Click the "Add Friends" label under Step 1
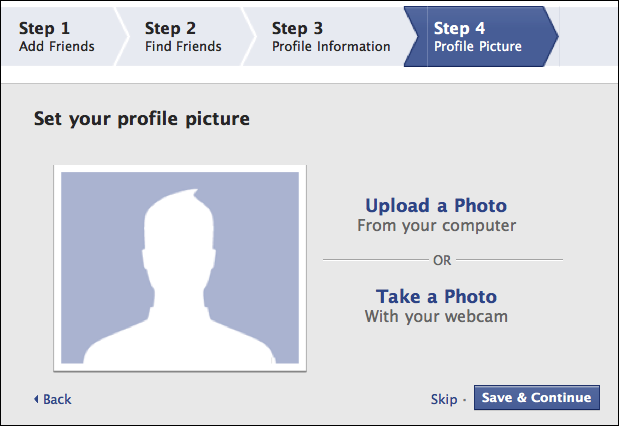The height and width of the screenshot is (426, 619). (x=56, y=46)
